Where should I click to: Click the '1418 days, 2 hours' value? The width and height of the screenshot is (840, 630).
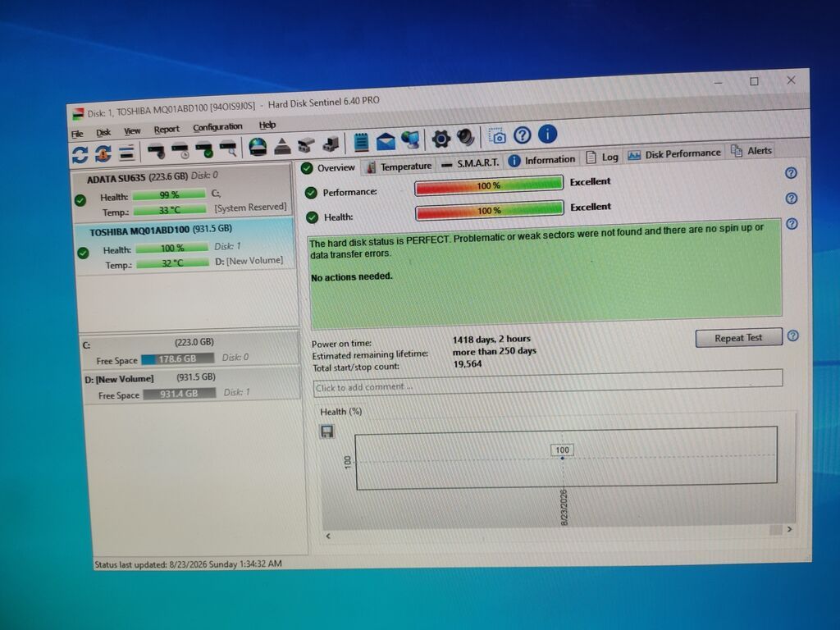491,339
